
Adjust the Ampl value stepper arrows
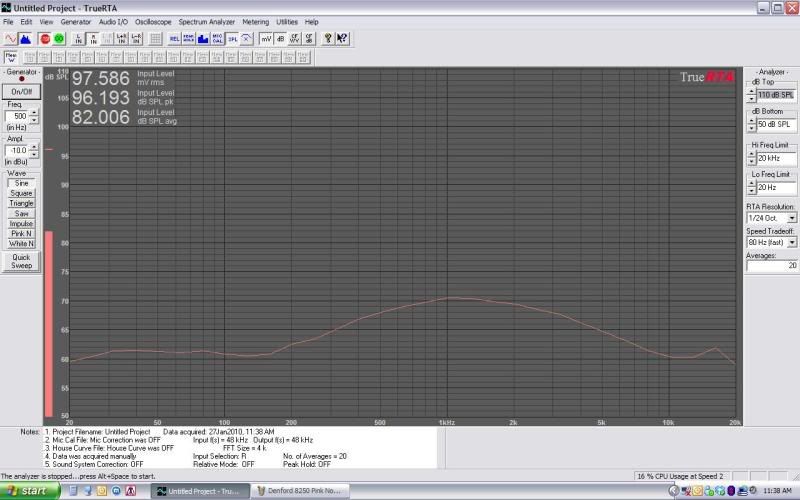click(34, 151)
